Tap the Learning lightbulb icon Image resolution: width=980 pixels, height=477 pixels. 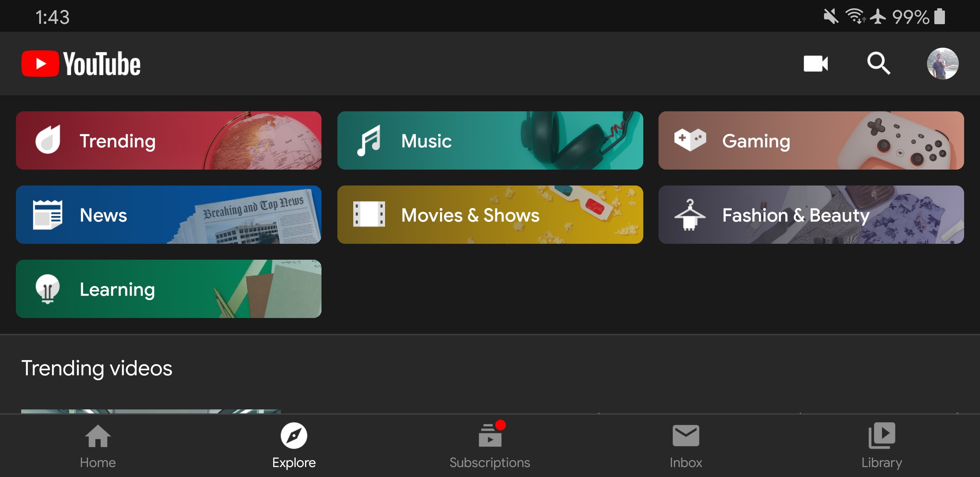tap(48, 289)
